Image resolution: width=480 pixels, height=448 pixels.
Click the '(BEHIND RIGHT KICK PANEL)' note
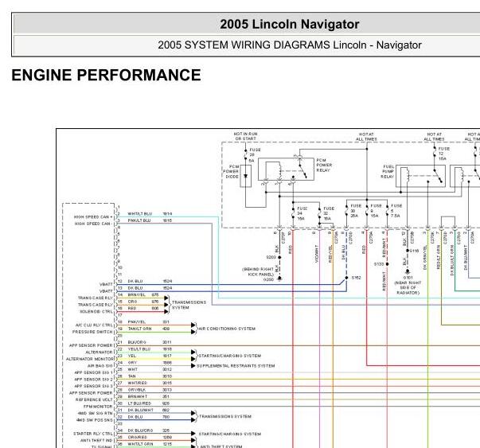click(258, 271)
